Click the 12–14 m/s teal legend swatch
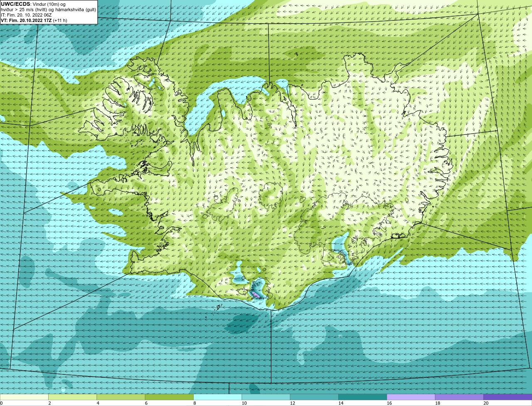Viewport: 532px width, 406px height. [314, 397]
